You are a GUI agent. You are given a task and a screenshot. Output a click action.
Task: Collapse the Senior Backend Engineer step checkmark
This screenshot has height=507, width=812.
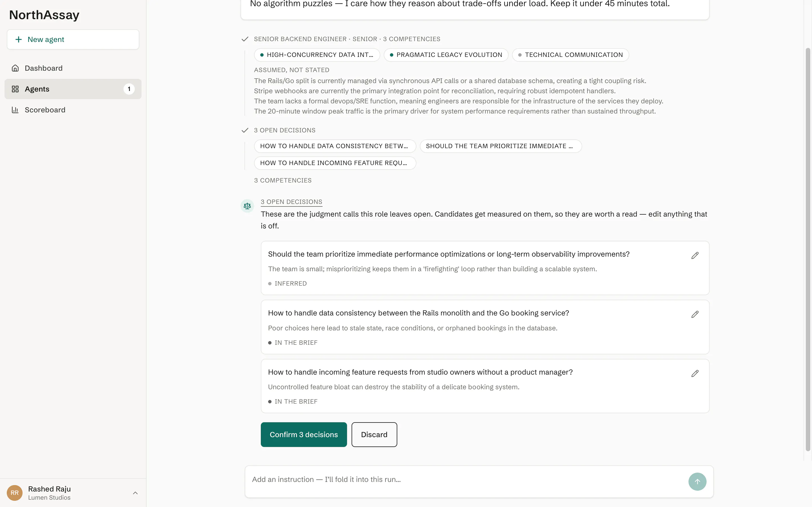[x=245, y=39]
